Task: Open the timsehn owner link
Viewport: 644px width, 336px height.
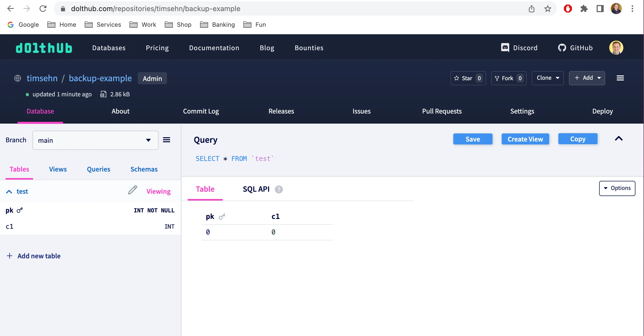Action: click(42, 78)
